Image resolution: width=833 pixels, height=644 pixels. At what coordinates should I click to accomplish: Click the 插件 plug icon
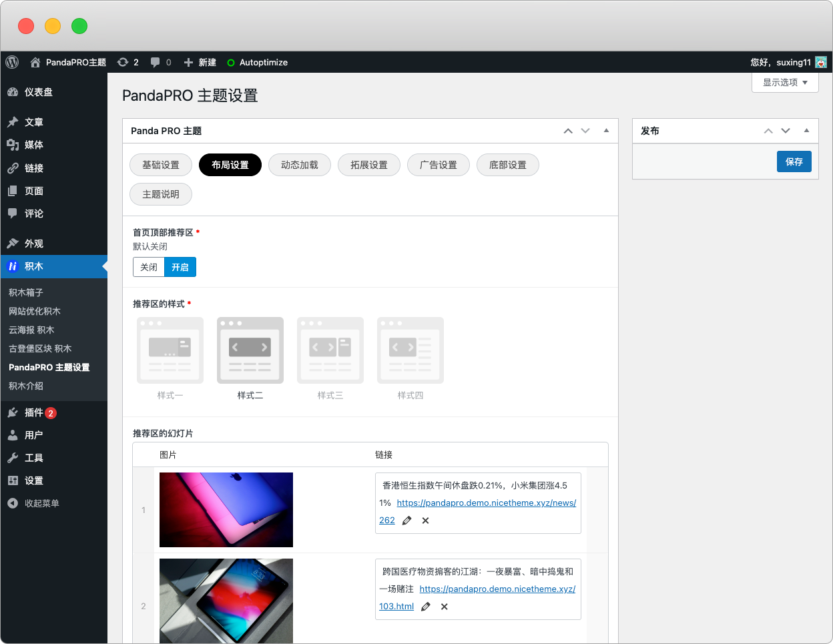pos(13,412)
